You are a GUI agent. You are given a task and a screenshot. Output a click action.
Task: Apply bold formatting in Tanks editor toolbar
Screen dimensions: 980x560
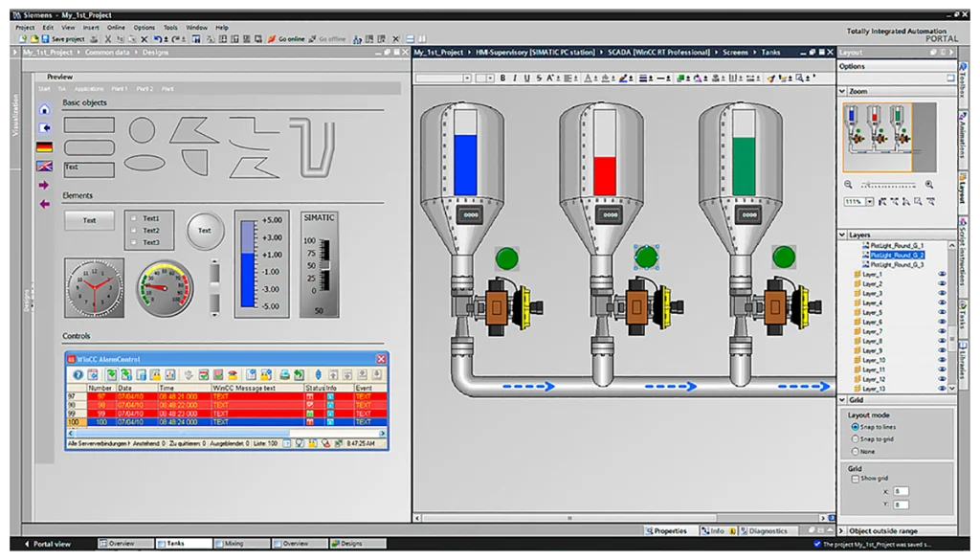[x=502, y=78]
